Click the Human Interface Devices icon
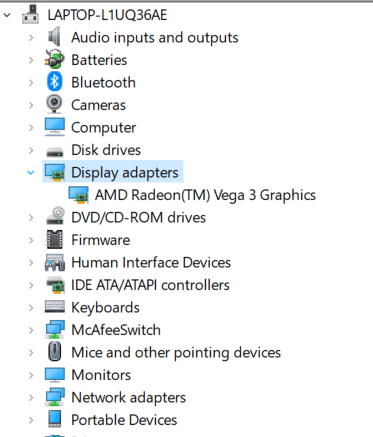This screenshot has width=373, height=437. coord(55,262)
